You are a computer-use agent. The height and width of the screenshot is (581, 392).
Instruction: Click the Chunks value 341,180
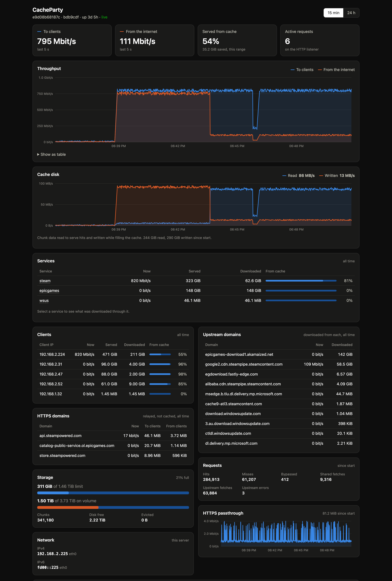(x=46, y=520)
